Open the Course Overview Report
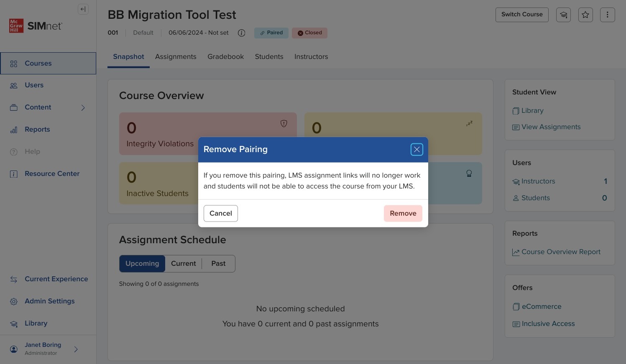The height and width of the screenshot is (364, 626). (x=556, y=252)
